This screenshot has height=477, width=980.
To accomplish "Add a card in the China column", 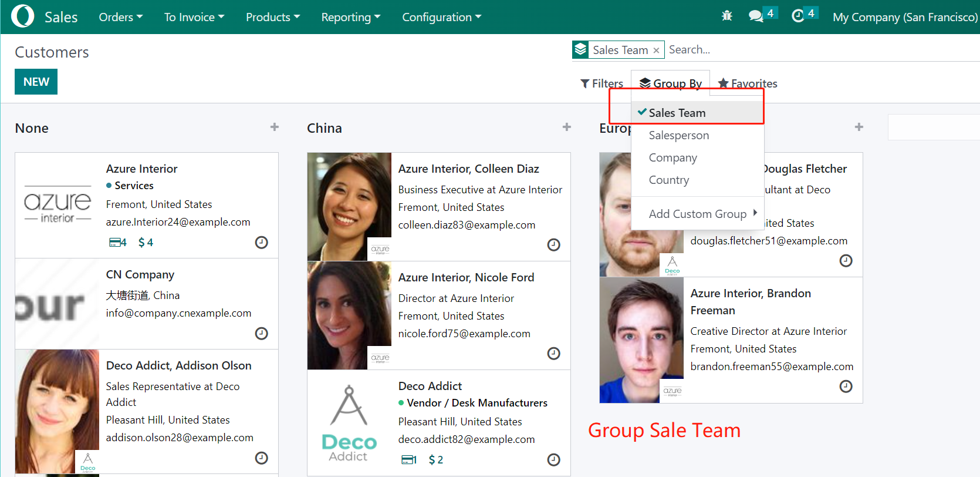I will point(566,127).
